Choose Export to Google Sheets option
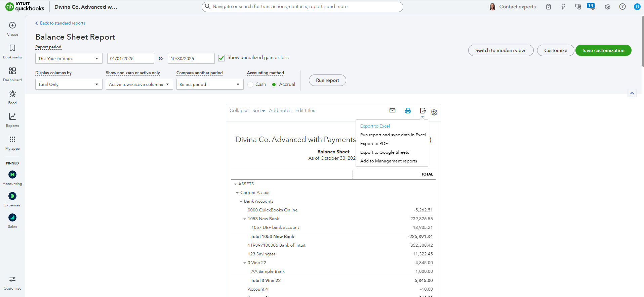 tap(385, 152)
